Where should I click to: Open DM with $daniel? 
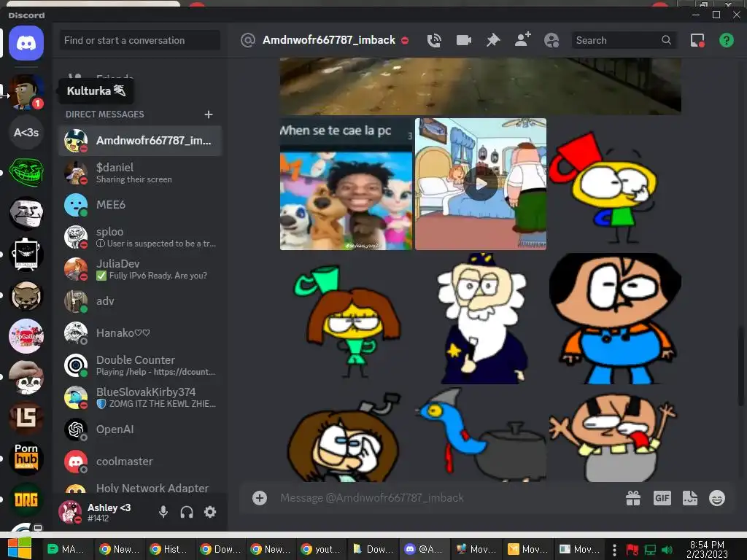coord(140,172)
